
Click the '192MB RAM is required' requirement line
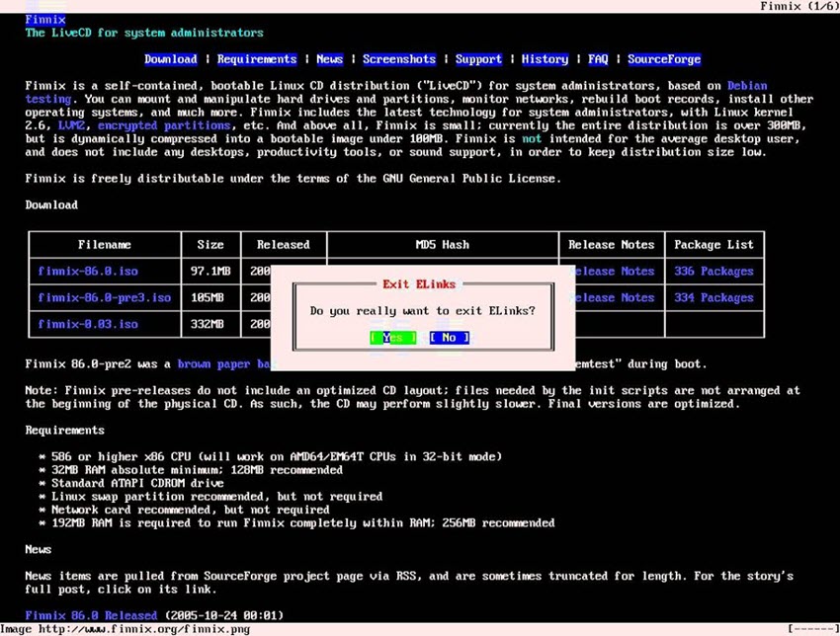click(303, 523)
